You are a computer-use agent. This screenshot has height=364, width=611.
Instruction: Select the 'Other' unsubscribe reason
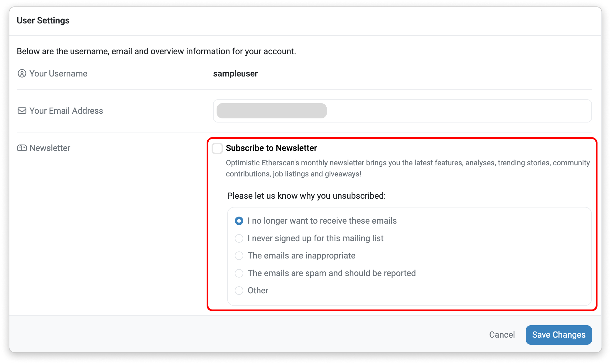click(x=239, y=290)
